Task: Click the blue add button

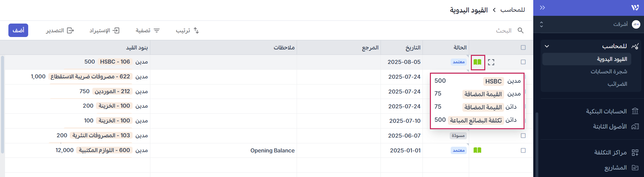Action: click(x=18, y=30)
